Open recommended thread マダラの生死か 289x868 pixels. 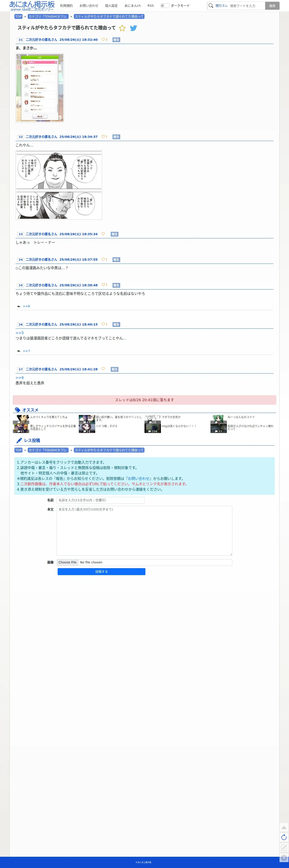171,417
